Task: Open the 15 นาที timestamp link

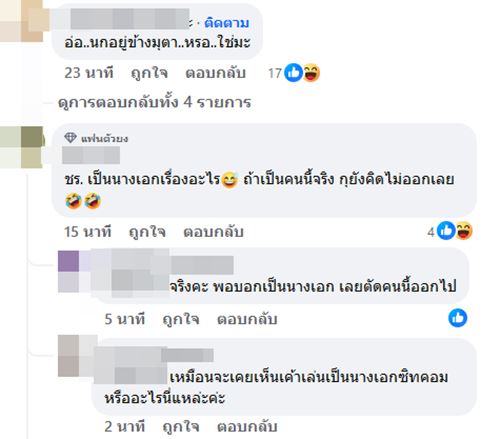Action: (88, 232)
